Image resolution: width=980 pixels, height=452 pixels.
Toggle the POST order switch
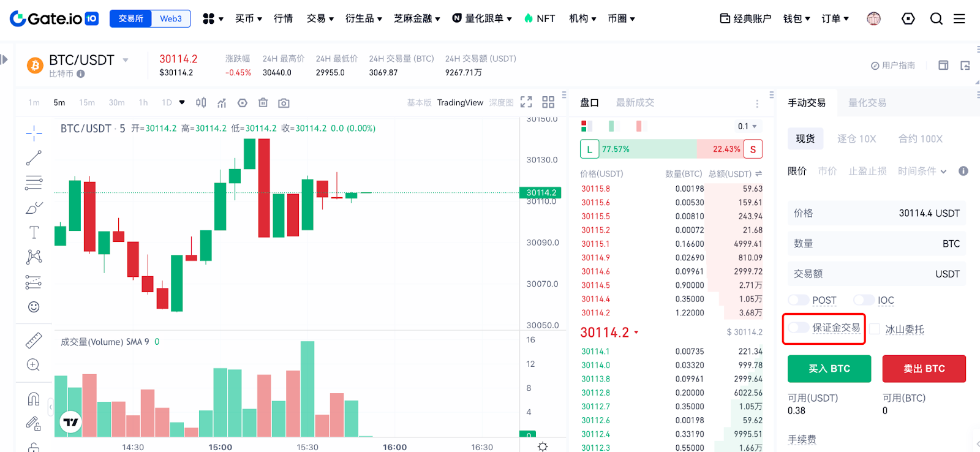[x=799, y=300]
